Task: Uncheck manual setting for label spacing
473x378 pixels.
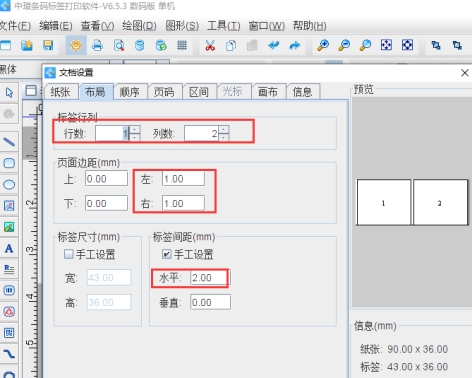Action: (x=166, y=254)
